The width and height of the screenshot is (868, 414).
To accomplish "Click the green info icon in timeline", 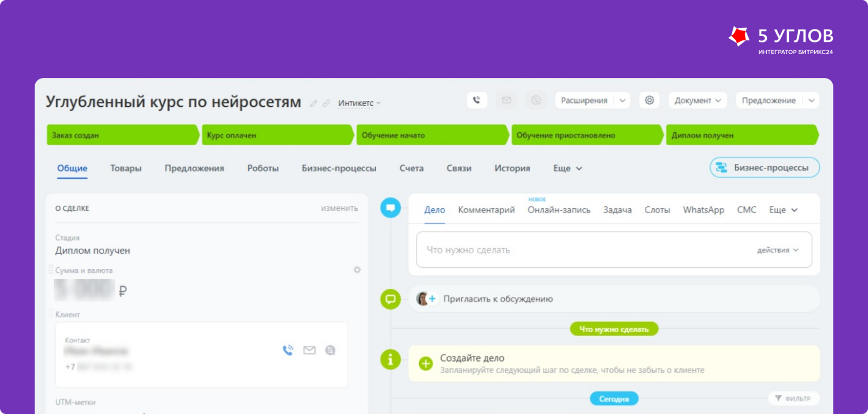I will point(391,359).
